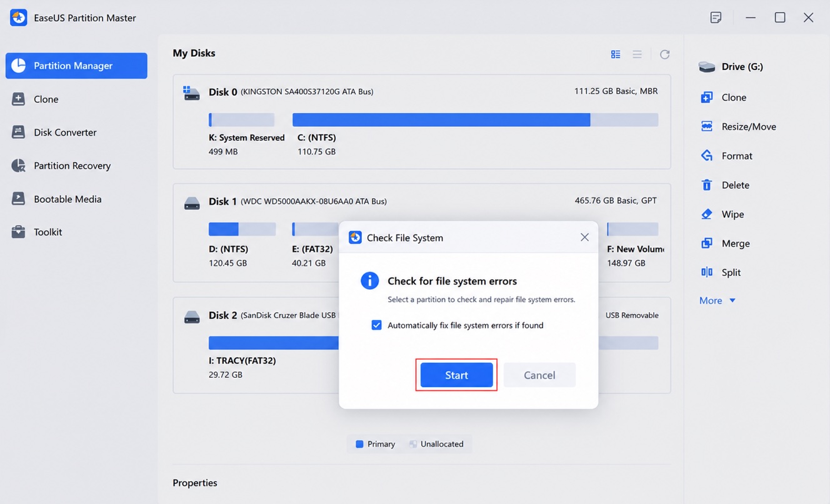The image size is (830, 504).
Task: Click the Wipe eraser icon
Action: tap(707, 214)
